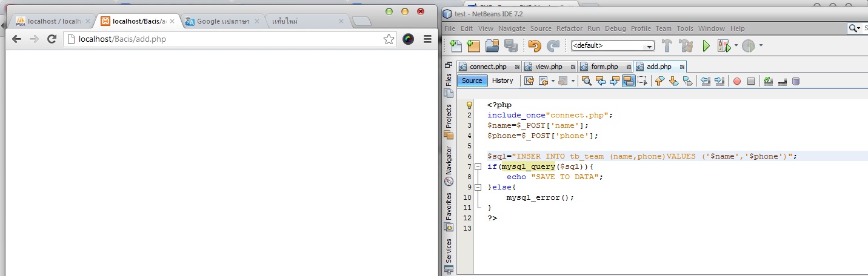The image size is (868, 276).
Task: Open Projects side panel in NetBeans
Action: [449, 121]
